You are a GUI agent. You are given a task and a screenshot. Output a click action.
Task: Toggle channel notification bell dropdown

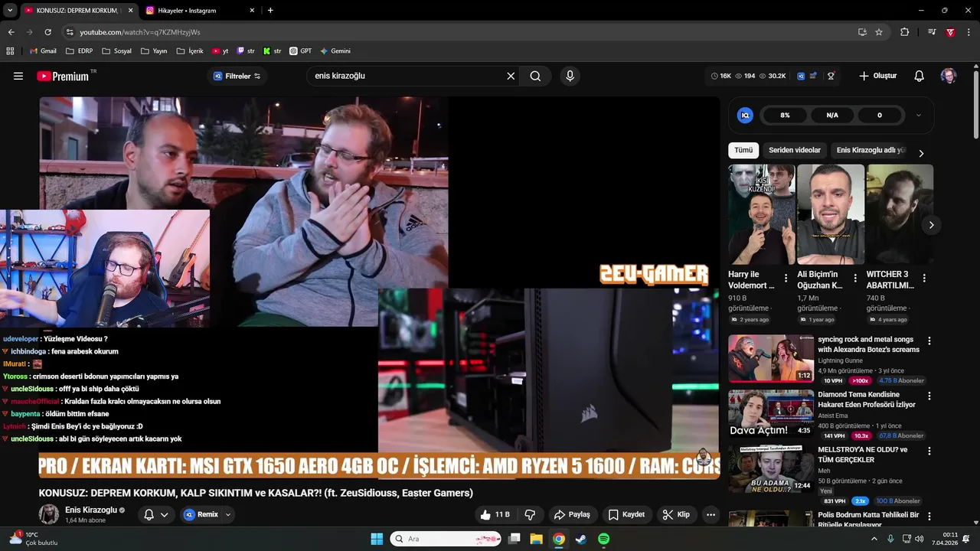pyautogui.click(x=156, y=514)
